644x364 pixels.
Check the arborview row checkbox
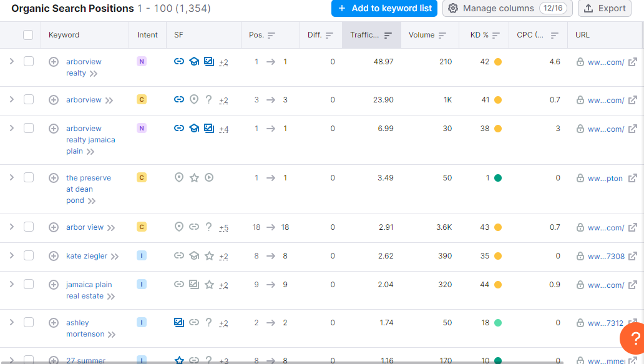(28, 99)
